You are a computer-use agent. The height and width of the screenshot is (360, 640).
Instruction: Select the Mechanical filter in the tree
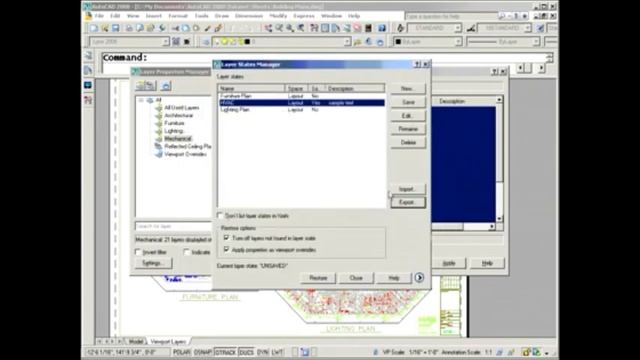178,139
